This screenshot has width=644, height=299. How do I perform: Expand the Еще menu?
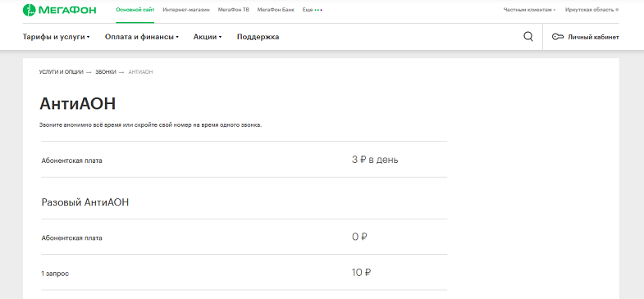pyautogui.click(x=312, y=10)
